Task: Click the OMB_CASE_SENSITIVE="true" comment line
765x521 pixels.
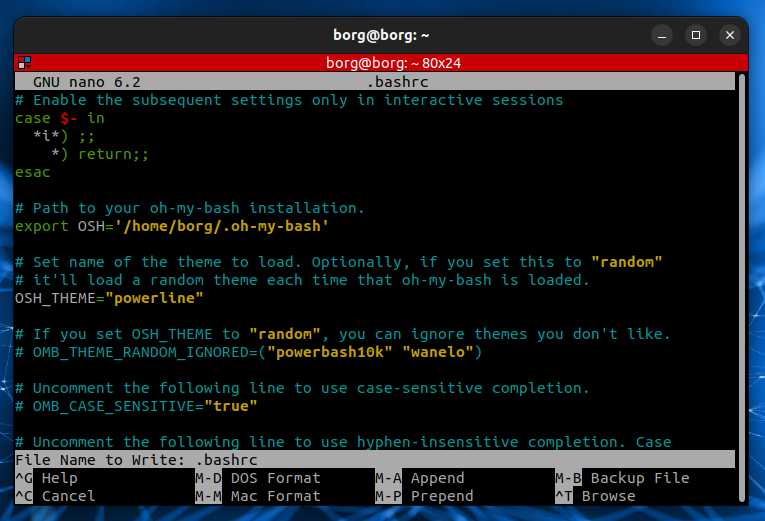Action: point(137,406)
